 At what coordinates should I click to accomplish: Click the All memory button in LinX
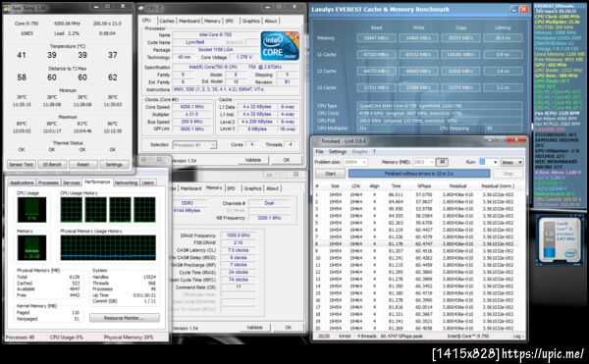tap(442, 162)
